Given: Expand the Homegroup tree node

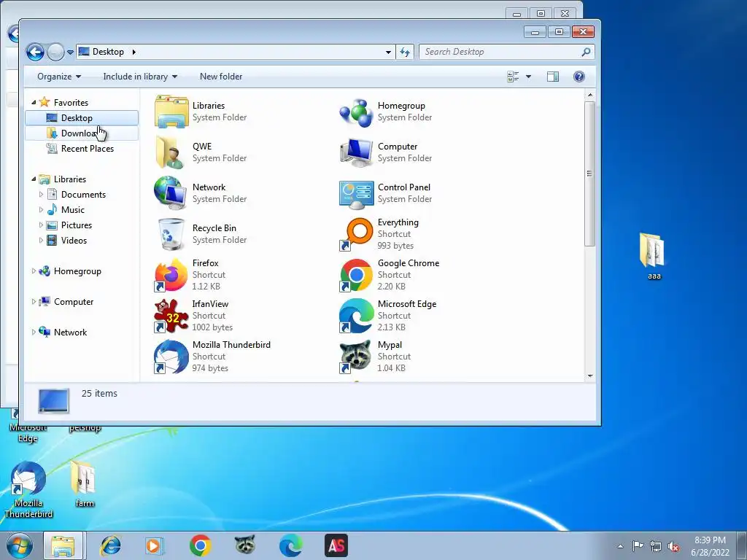Looking at the screenshot, I should [34, 271].
